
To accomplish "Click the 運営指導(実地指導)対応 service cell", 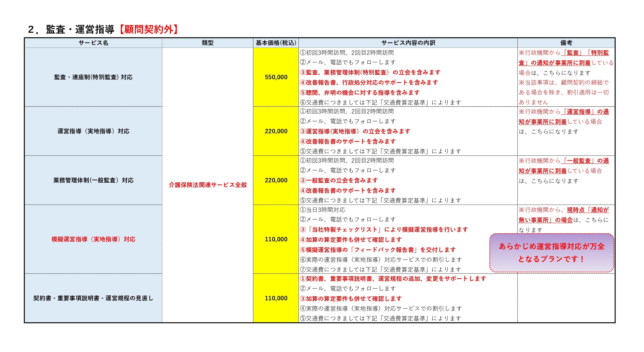I will (x=93, y=131).
